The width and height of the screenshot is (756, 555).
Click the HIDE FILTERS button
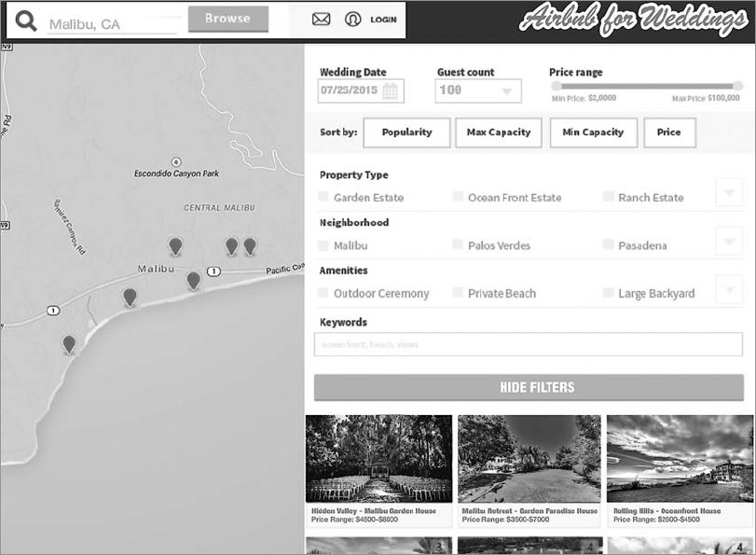(x=529, y=387)
